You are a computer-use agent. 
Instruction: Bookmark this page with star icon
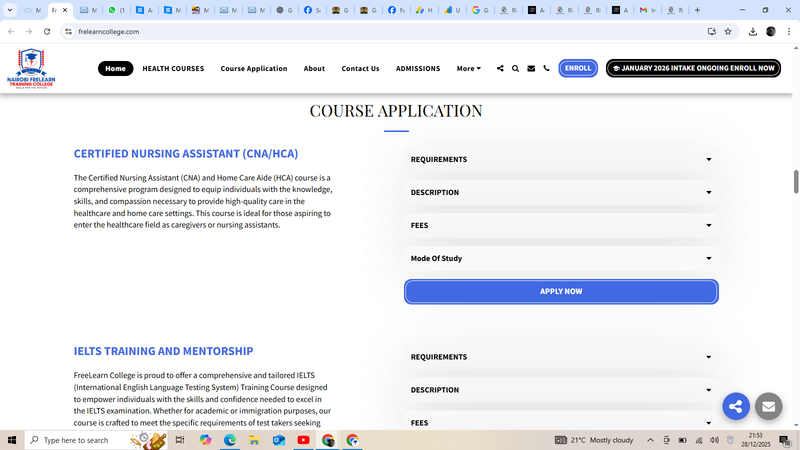point(728,31)
